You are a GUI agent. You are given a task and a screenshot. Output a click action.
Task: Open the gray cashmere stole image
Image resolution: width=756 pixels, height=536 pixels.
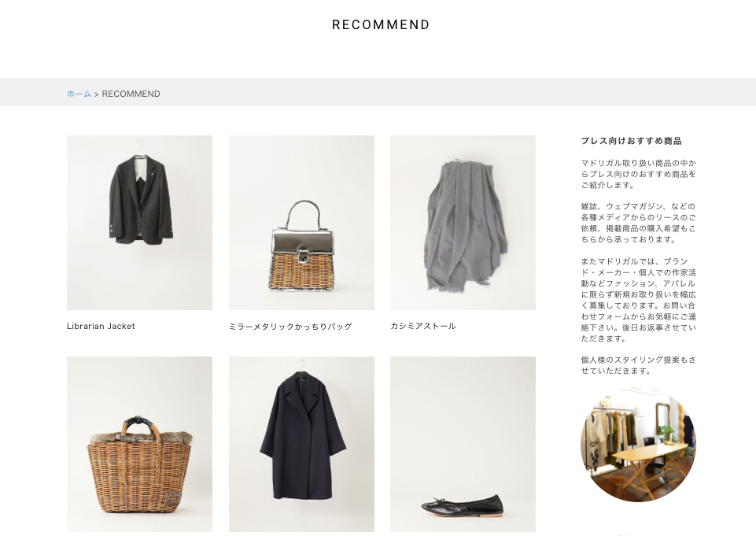463,223
